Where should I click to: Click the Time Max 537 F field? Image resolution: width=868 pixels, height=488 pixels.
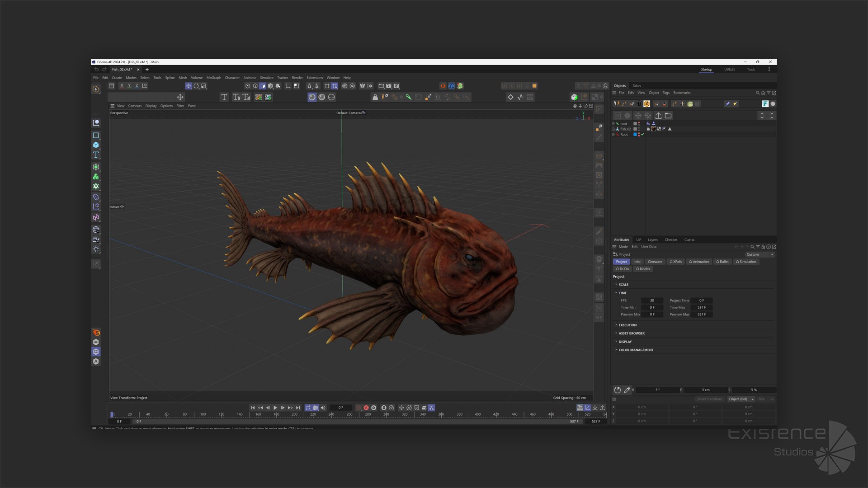pyautogui.click(x=702, y=308)
